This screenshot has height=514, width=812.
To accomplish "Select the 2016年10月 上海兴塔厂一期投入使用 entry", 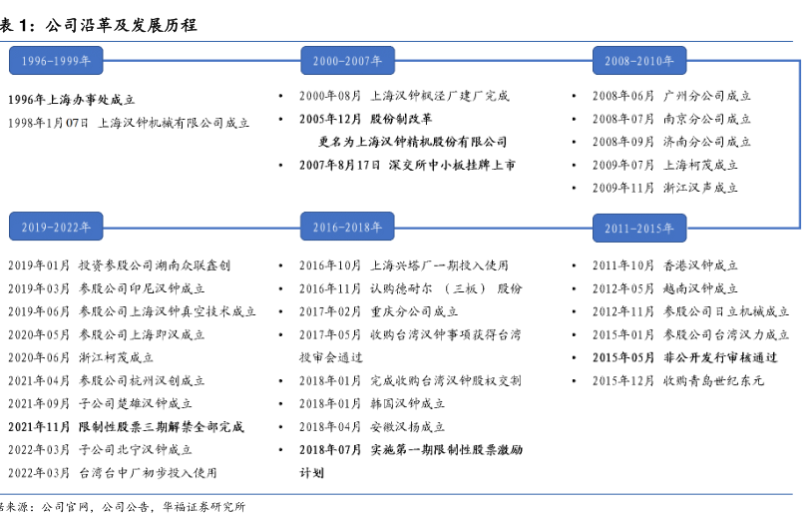I will [404, 265].
